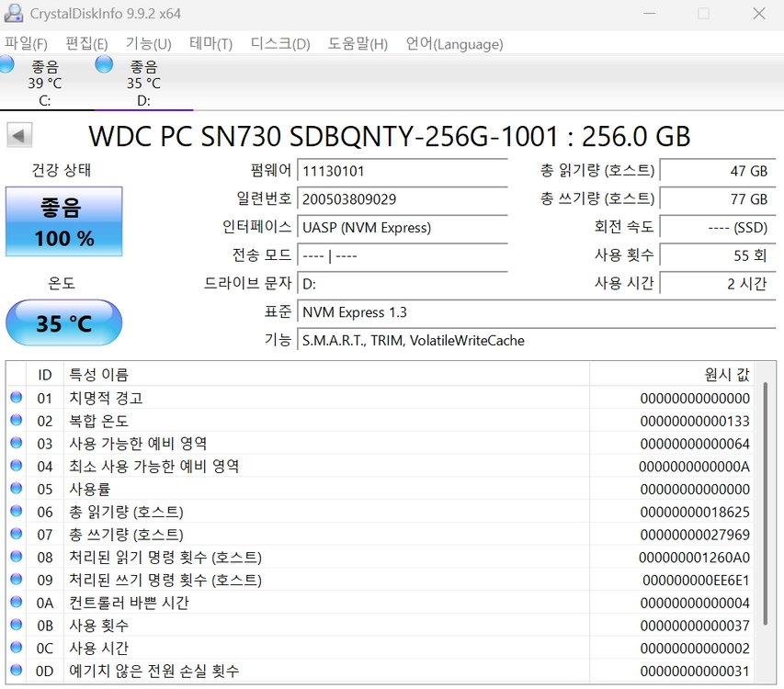Click the CrystalDiskInfo app icon in title bar
This screenshot has height=689, width=784.
(x=14, y=14)
